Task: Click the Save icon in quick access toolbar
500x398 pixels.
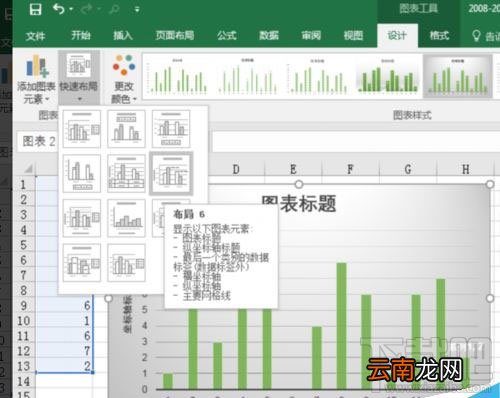Action: tap(35, 9)
